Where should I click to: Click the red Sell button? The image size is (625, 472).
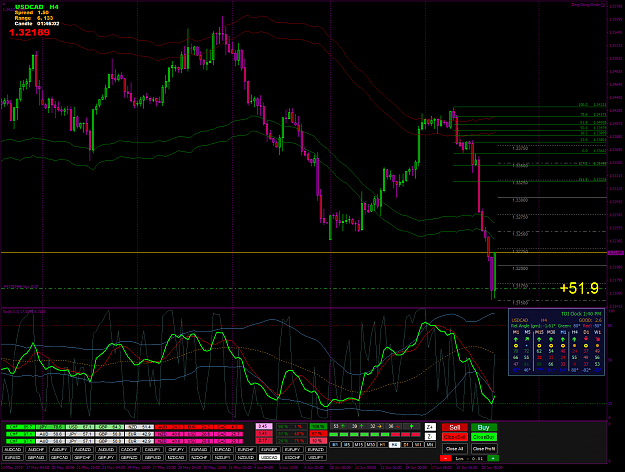point(455,427)
